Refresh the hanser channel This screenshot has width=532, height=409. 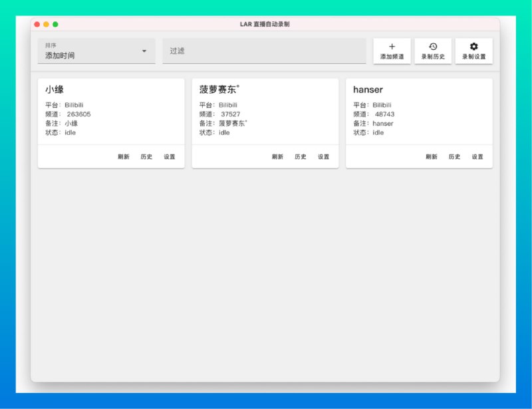[x=432, y=157]
